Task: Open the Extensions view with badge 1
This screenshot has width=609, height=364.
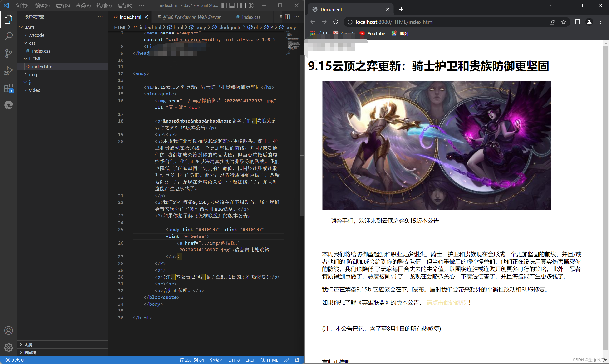Action: click(9, 88)
